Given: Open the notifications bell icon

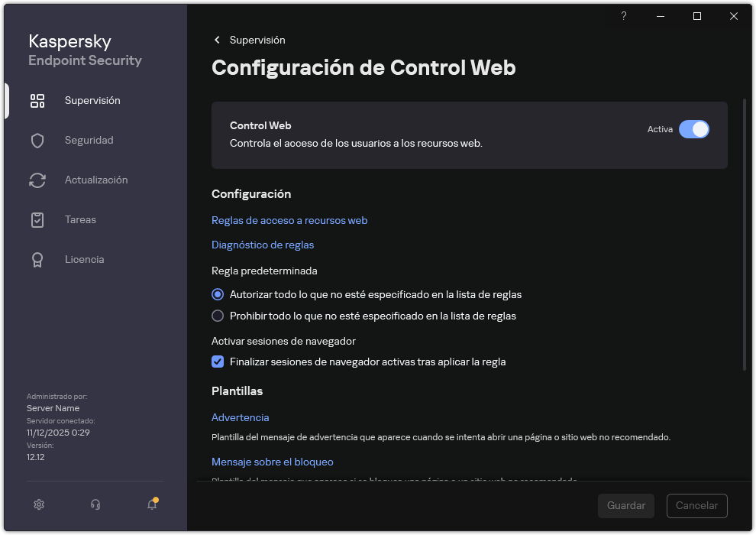Looking at the screenshot, I should point(151,504).
